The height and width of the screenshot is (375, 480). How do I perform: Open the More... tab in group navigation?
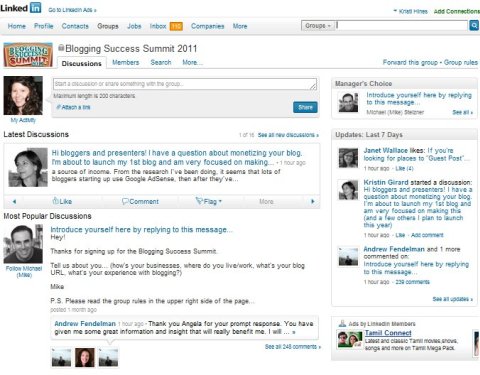coord(192,62)
